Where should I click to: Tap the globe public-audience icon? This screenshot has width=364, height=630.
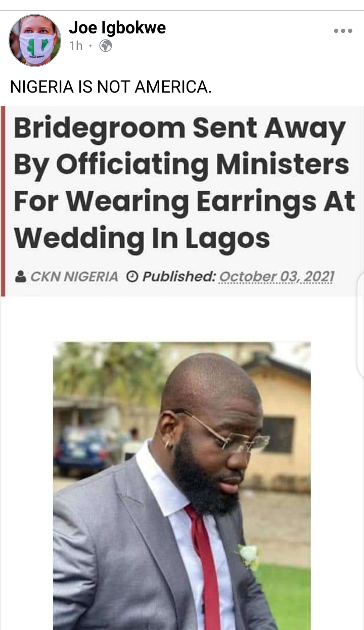pyautogui.click(x=106, y=46)
